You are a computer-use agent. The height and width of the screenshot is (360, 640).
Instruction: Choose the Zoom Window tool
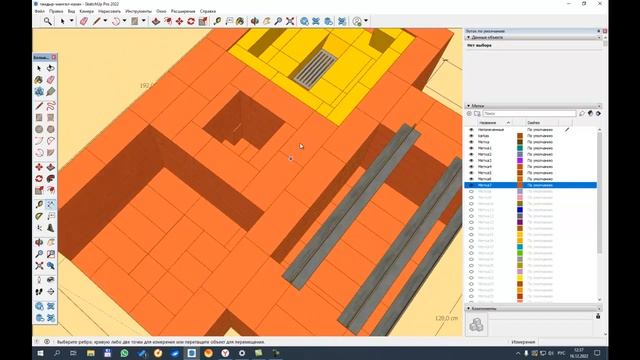50,254
